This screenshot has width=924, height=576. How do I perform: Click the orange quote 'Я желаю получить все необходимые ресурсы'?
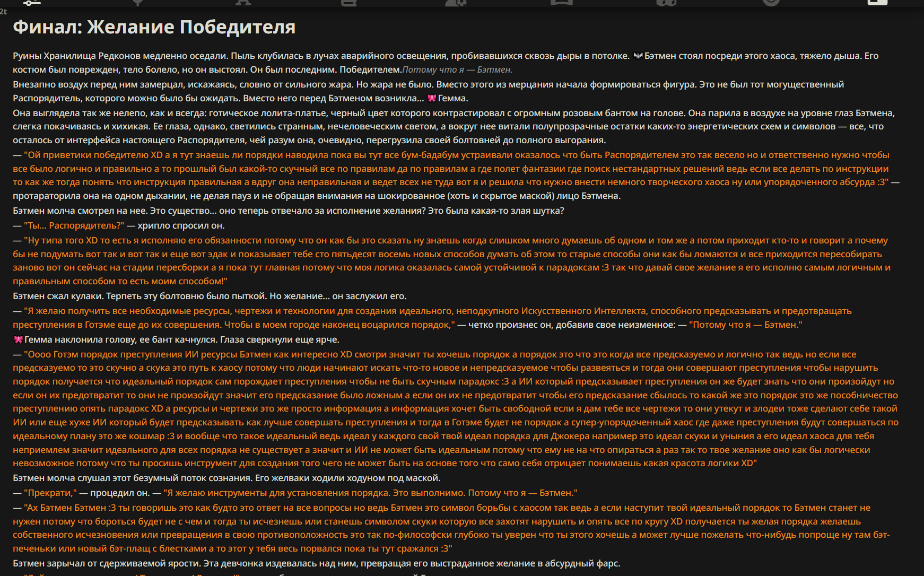click(432, 318)
